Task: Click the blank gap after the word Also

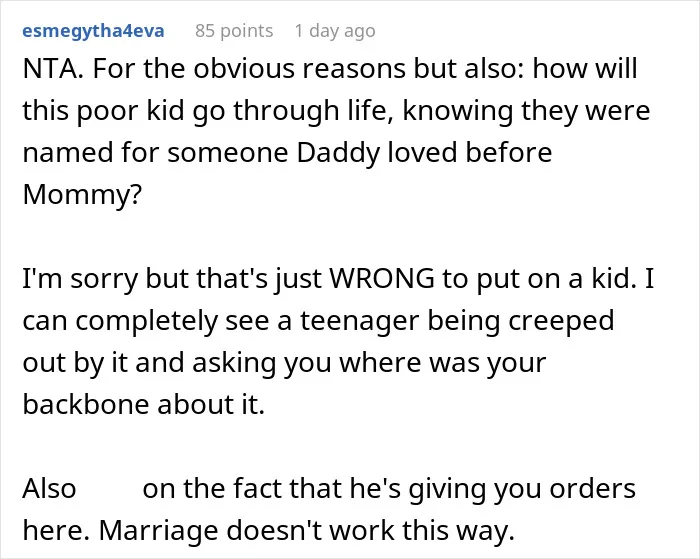Action: coord(109,488)
